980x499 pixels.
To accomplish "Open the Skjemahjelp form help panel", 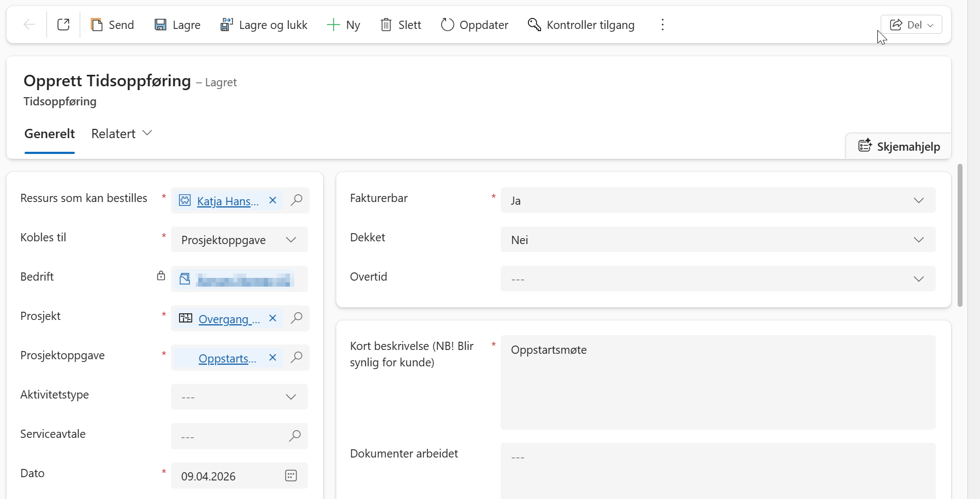I will pyautogui.click(x=899, y=146).
